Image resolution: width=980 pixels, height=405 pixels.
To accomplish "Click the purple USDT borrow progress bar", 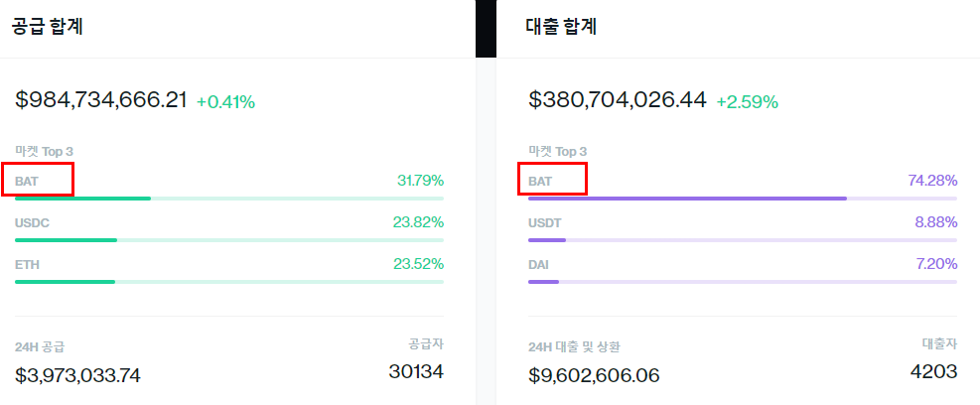I will coord(743,240).
